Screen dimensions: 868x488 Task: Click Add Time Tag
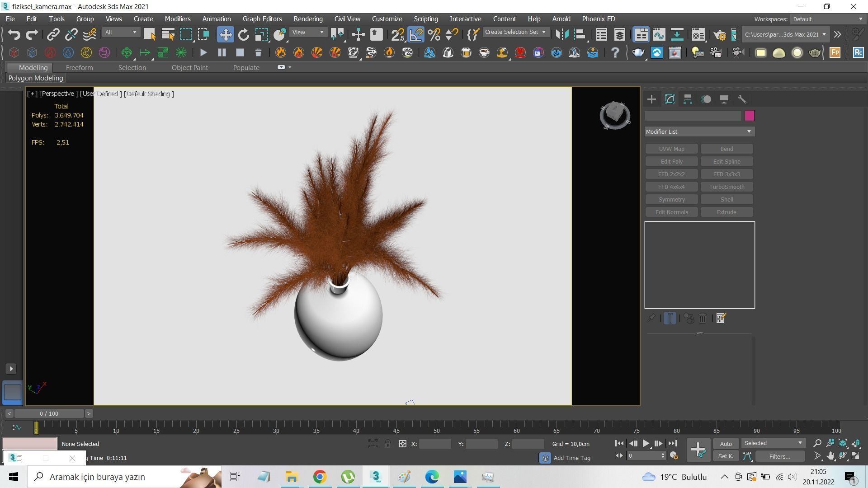(571, 458)
